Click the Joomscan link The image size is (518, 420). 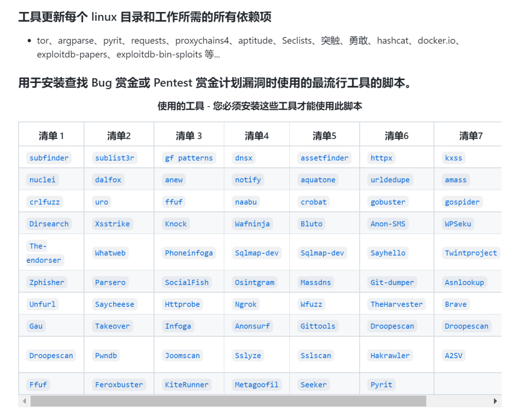pyautogui.click(x=182, y=355)
